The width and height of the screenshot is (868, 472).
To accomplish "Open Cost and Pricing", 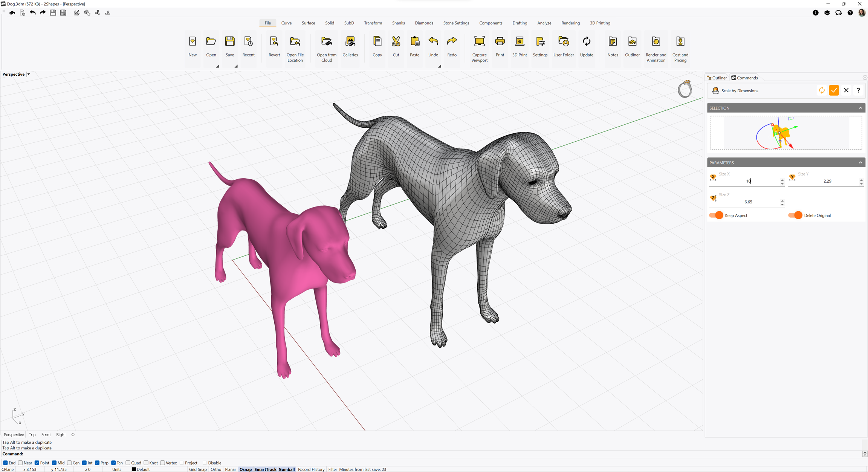I will coord(680,42).
